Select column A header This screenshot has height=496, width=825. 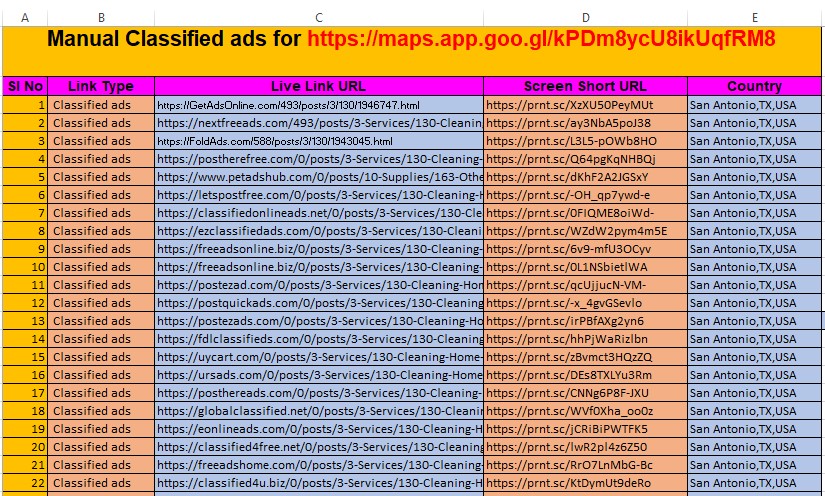tap(25, 18)
